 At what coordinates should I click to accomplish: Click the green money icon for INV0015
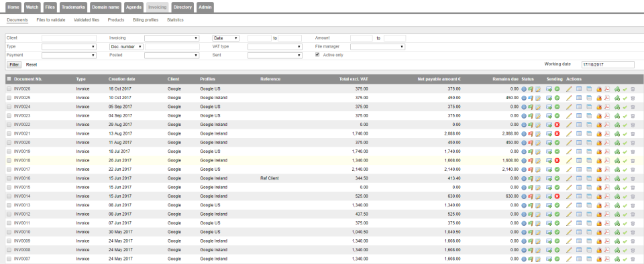[617, 188]
